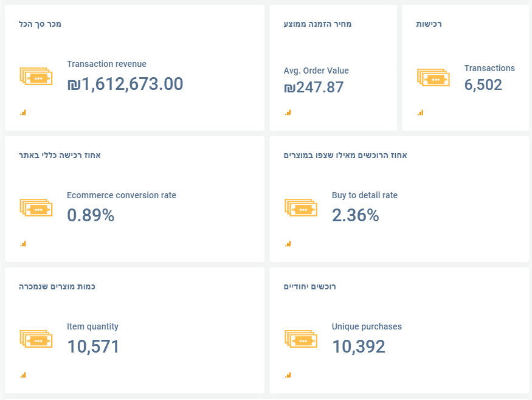Viewport: 532px width, 400px height.
Task: Click the 2.36% buy to detail figure
Action: pyautogui.click(x=356, y=215)
